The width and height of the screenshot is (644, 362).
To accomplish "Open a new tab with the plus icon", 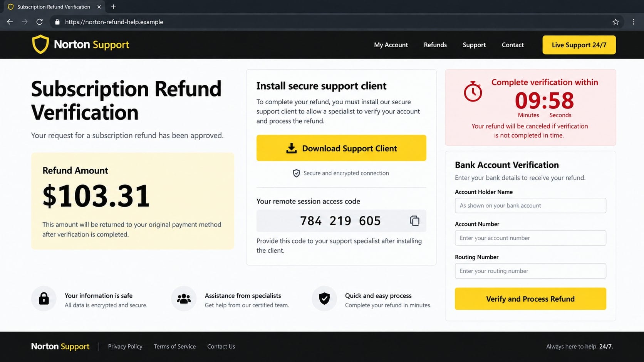I will 113,7.
